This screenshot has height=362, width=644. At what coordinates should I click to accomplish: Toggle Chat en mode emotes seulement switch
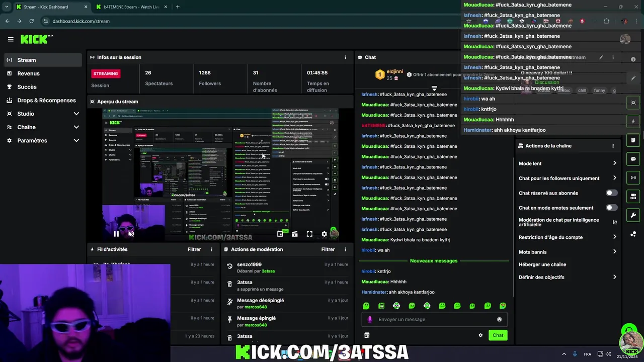611,208
